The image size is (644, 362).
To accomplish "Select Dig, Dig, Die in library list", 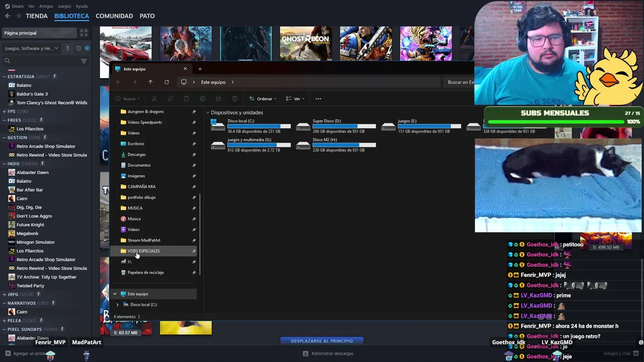I will pyautogui.click(x=29, y=207).
